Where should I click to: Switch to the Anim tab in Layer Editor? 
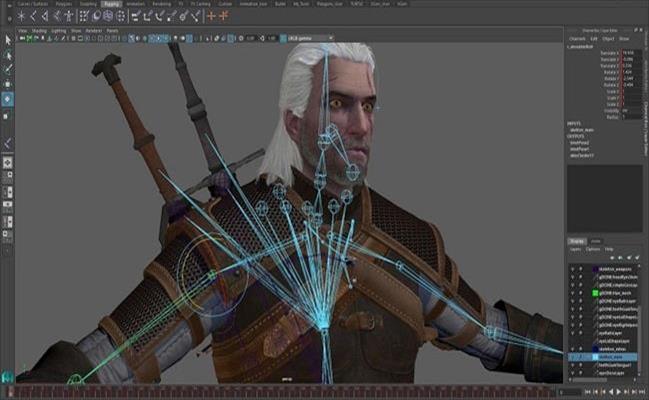tap(596, 241)
